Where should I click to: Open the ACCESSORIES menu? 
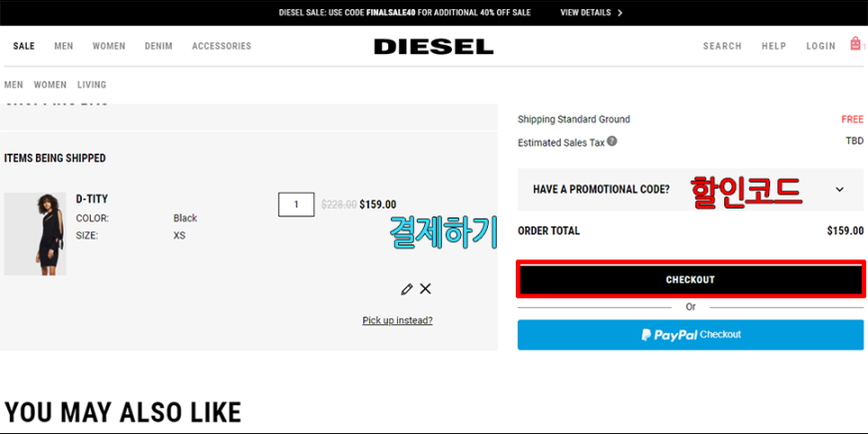[221, 46]
